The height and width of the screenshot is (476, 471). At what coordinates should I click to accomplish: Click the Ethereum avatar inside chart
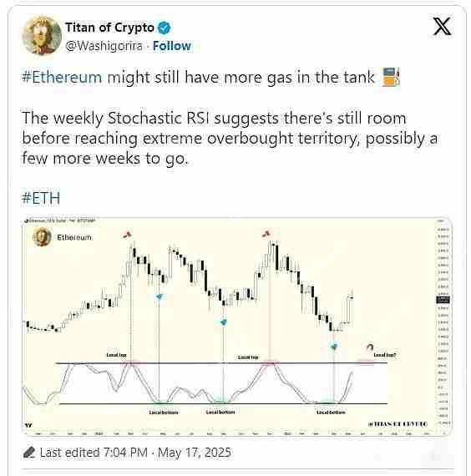42,237
